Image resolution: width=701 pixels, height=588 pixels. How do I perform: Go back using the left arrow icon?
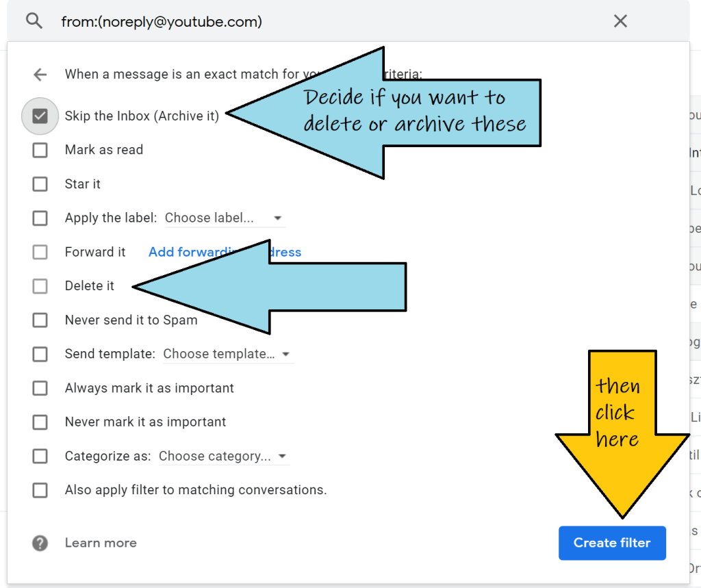[x=40, y=75]
